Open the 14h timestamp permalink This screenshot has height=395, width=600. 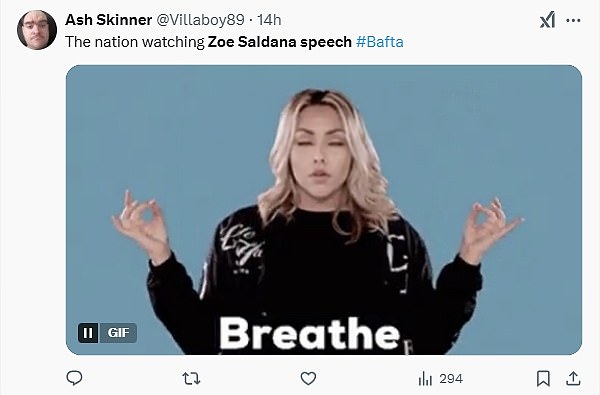click(x=269, y=20)
